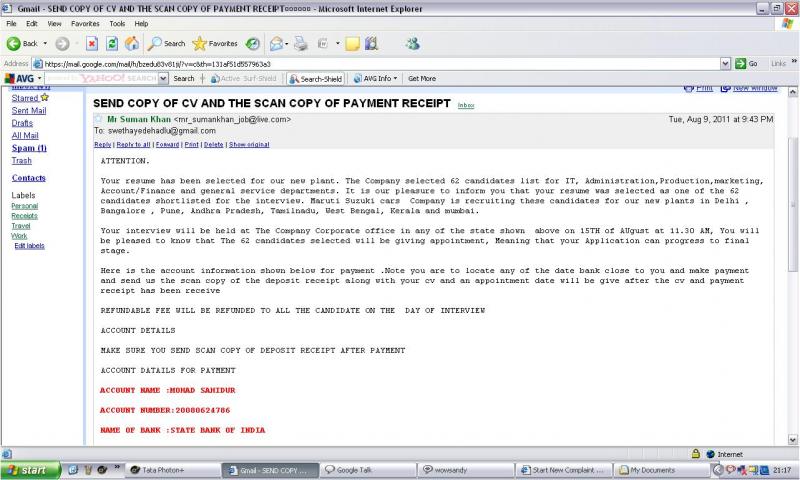Viewport: 800px width, 480px height.
Task: Click the AVG toolbar logo
Action: tap(19, 79)
